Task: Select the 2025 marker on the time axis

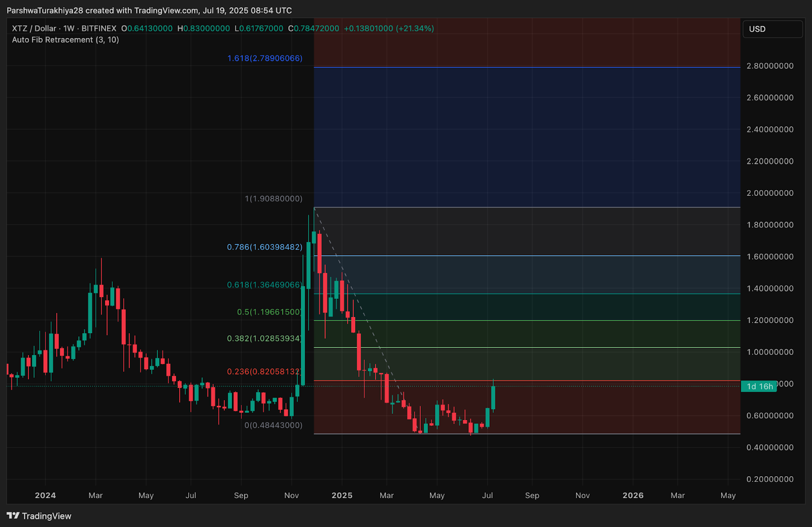Action: click(342, 496)
